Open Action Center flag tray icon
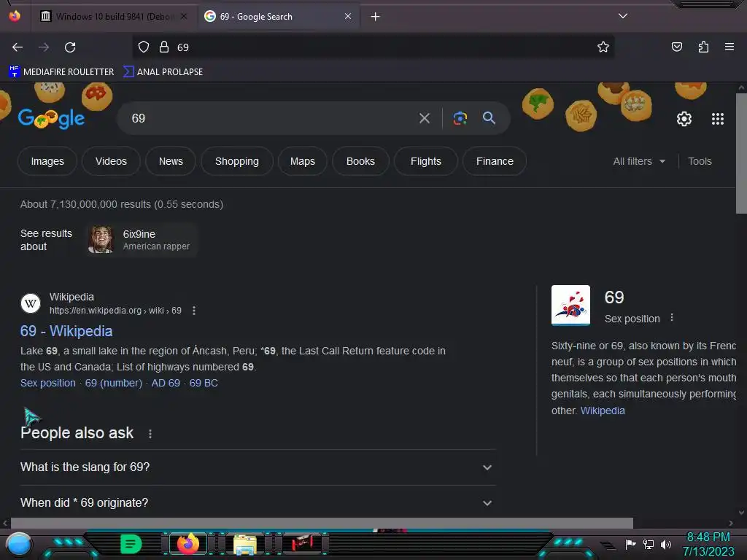This screenshot has height=560, width=747. click(630, 544)
